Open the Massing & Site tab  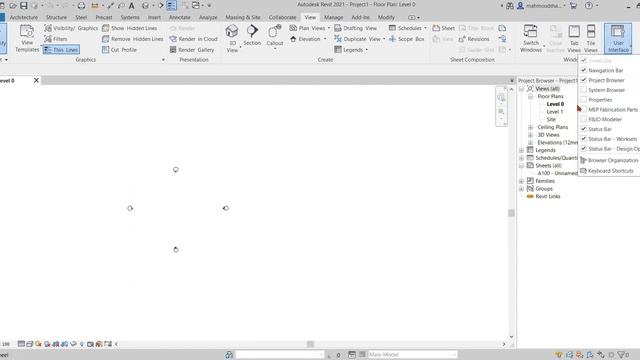[243, 18]
